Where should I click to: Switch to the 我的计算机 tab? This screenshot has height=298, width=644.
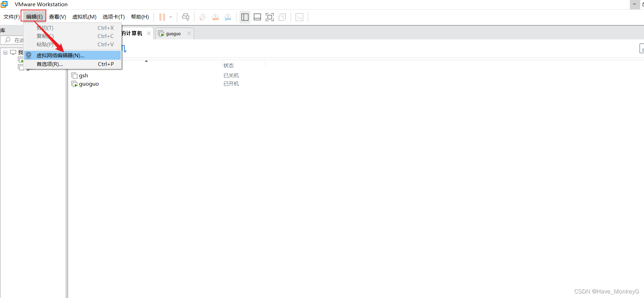132,33
